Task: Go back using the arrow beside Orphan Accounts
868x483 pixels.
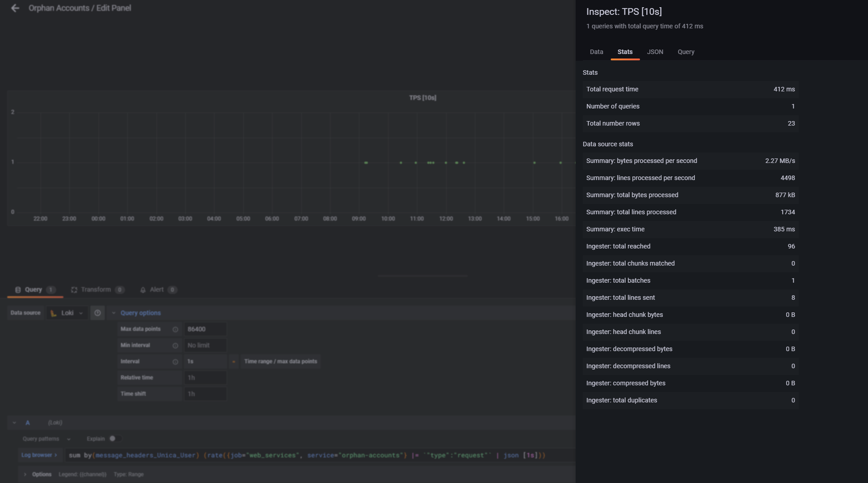Action: 15,8
